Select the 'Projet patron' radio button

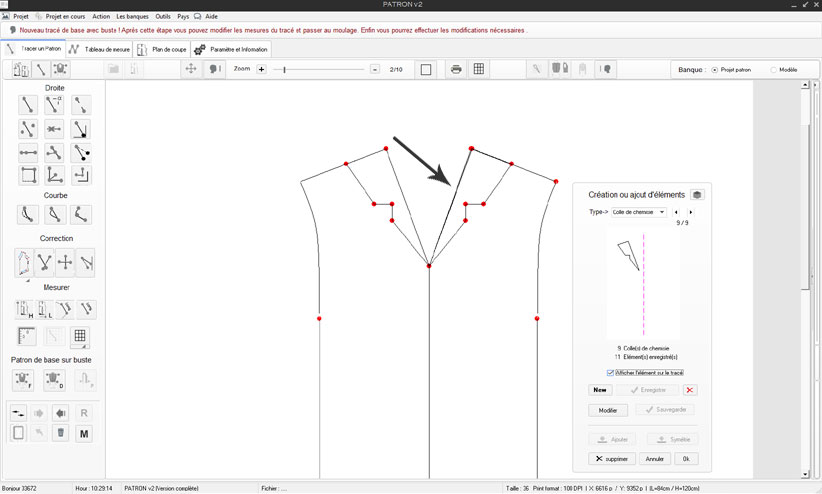[x=714, y=69]
